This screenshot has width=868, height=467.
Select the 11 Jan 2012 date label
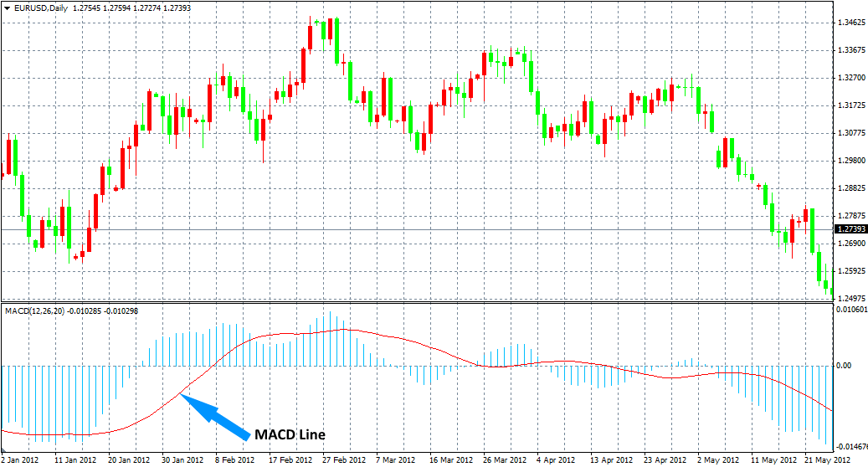pos(74,460)
